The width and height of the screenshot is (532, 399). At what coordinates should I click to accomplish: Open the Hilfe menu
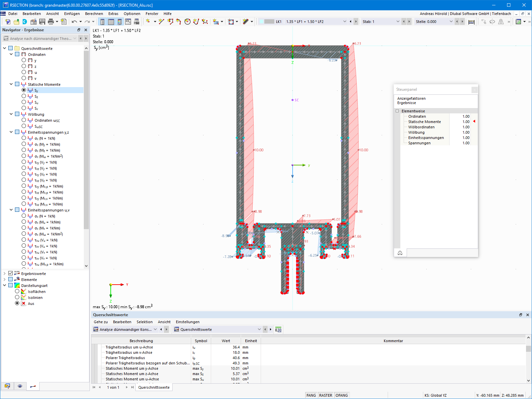[168, 14]
